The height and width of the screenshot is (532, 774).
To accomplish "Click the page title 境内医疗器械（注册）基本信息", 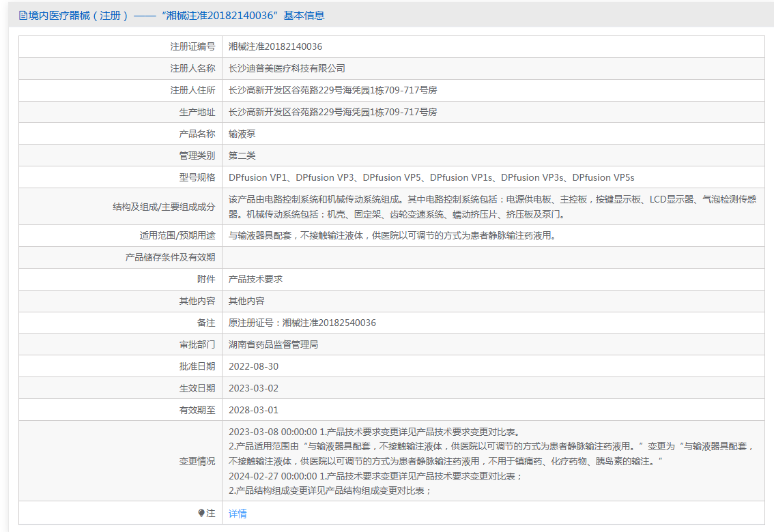I will tap(176, 16).
